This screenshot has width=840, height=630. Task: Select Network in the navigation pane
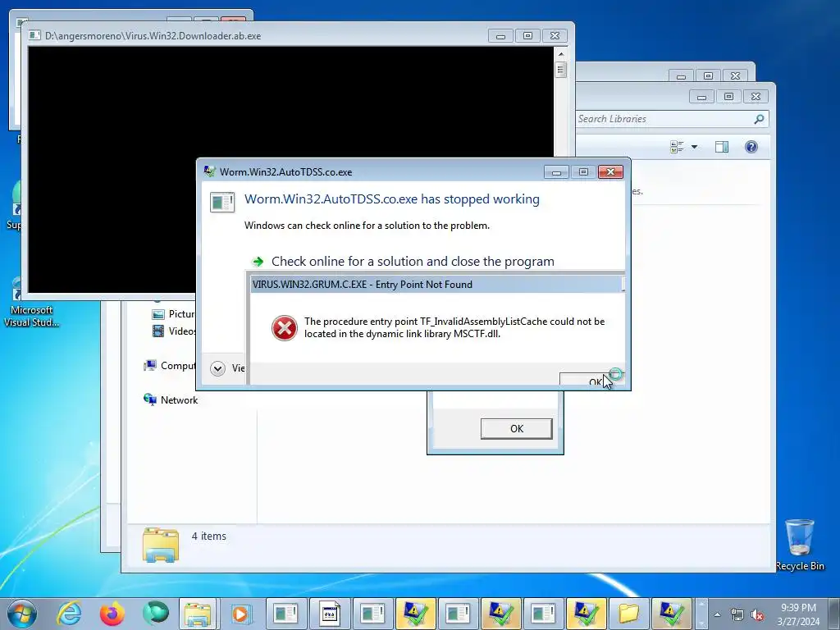[171, 400]
